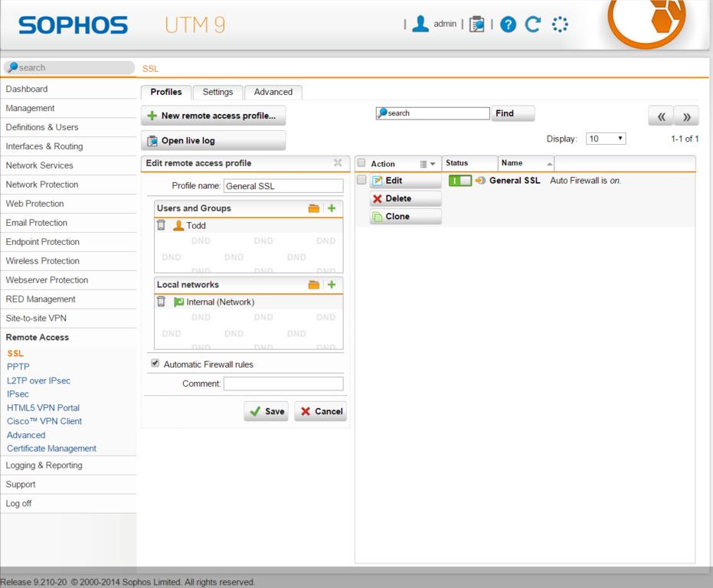Open L2TP over IPsec page
Screen dimensions: 713x588
pos(38,381)
